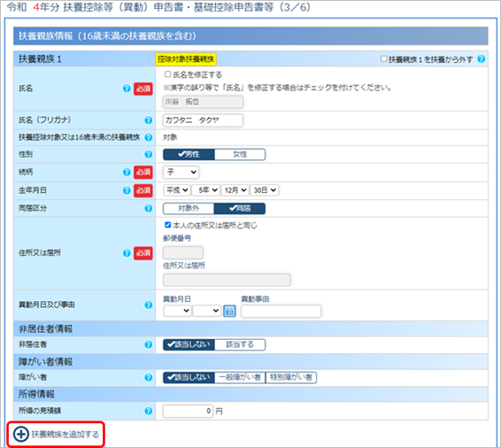Check 扶養親族1を扶養から外す checkbox
This screenshot has width=501, height=448.
(x=384, y=58)
